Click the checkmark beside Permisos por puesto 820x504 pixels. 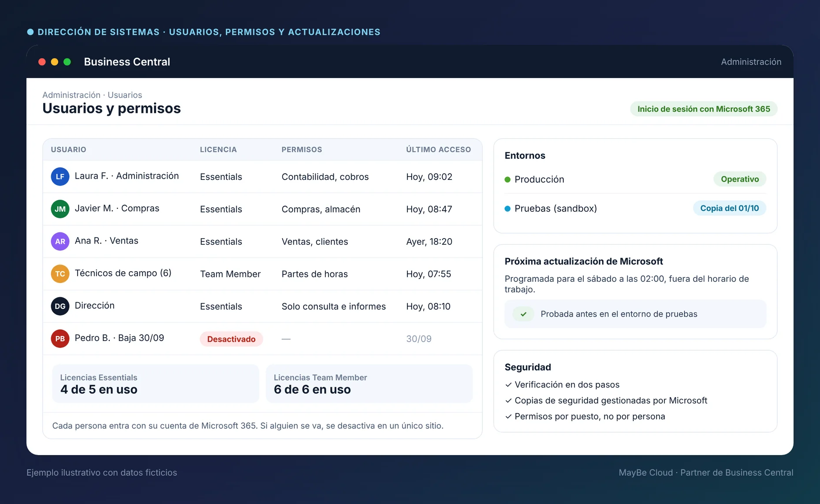tap(508, 416)
